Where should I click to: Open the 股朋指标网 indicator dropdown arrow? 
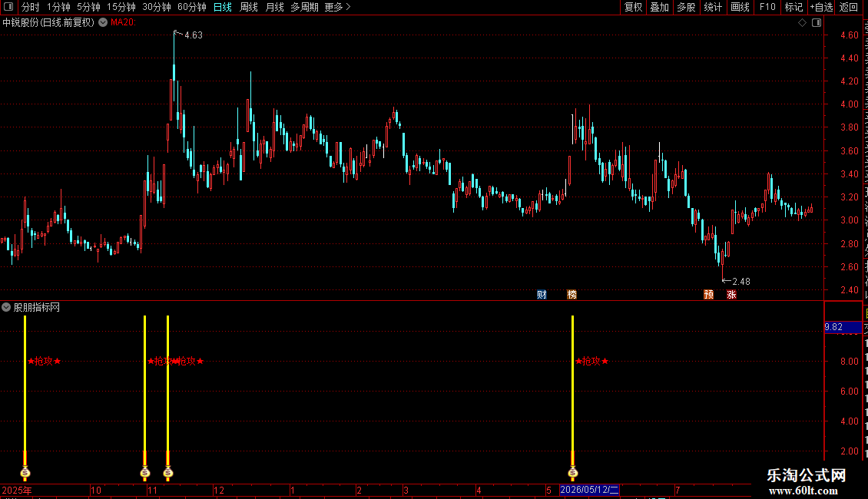6,307
